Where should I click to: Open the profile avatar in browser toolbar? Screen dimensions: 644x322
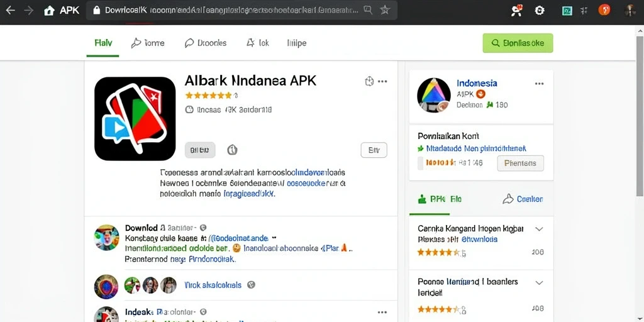click(x=630, y=10)
